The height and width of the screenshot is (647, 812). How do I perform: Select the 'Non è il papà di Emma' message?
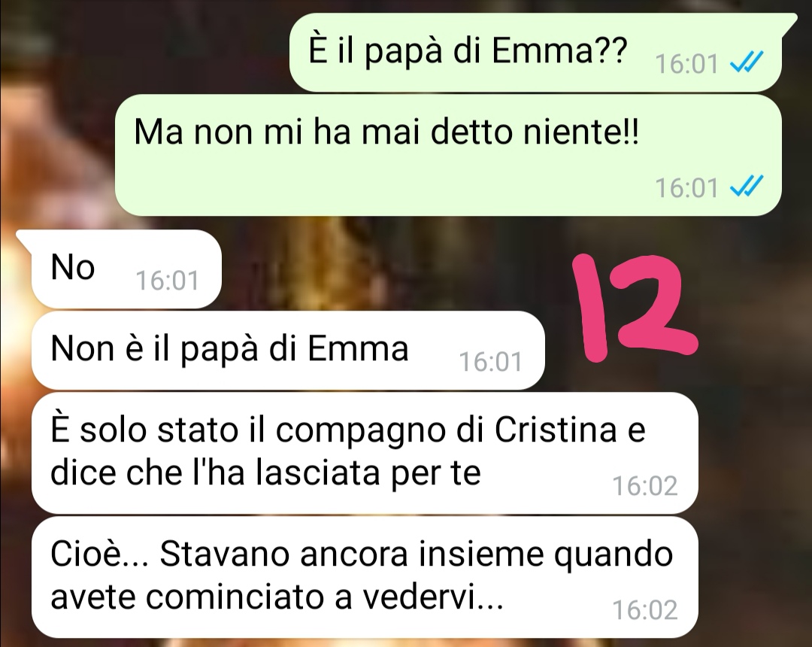288,350
